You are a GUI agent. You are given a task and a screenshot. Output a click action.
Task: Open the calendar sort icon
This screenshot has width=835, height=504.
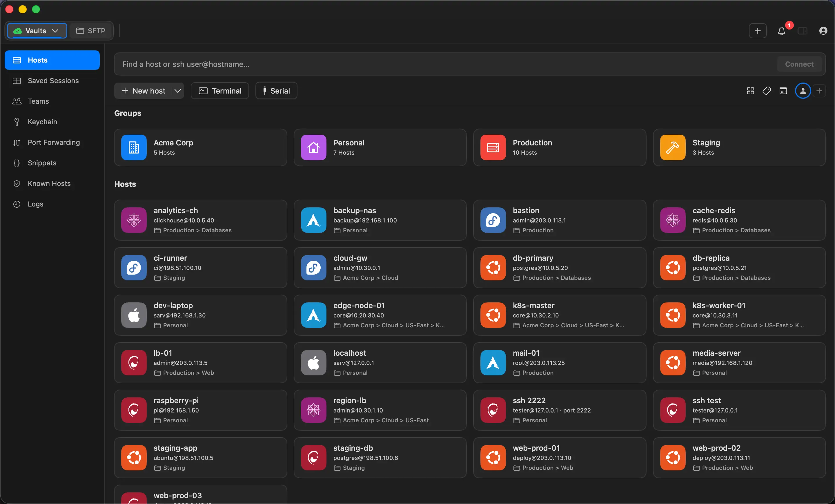point(783,91)
